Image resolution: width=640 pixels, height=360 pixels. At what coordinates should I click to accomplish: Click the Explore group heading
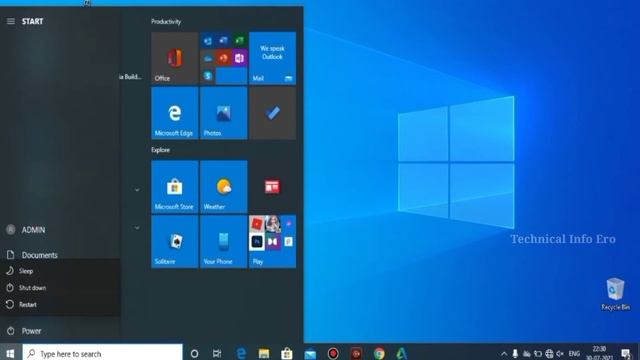tap(160, 150)
